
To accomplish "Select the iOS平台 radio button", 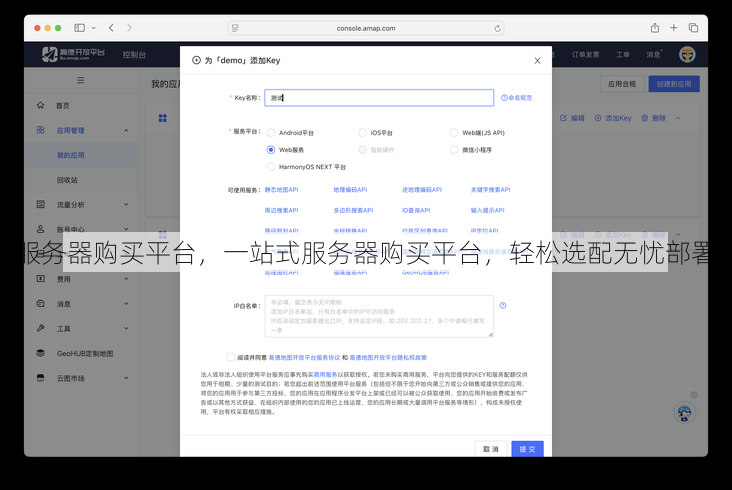I will (362, 133).
